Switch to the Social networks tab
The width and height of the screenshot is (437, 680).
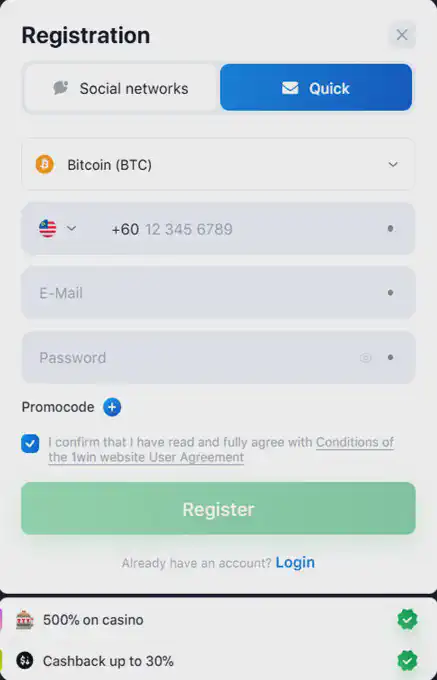121,88
